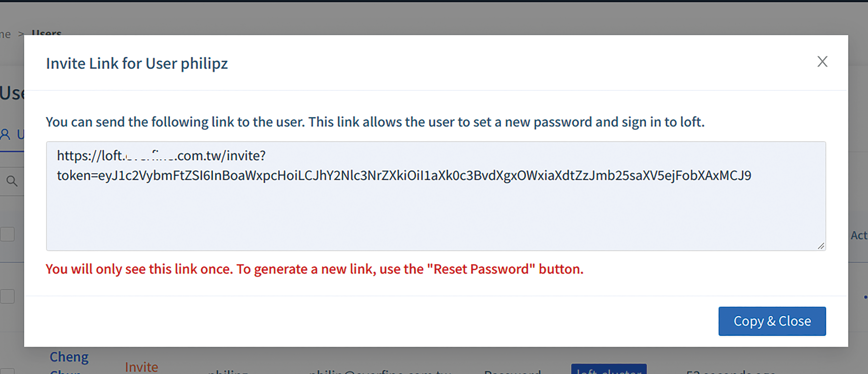
Task: Click the red Invite status label
Action: (x=141, y=367)
